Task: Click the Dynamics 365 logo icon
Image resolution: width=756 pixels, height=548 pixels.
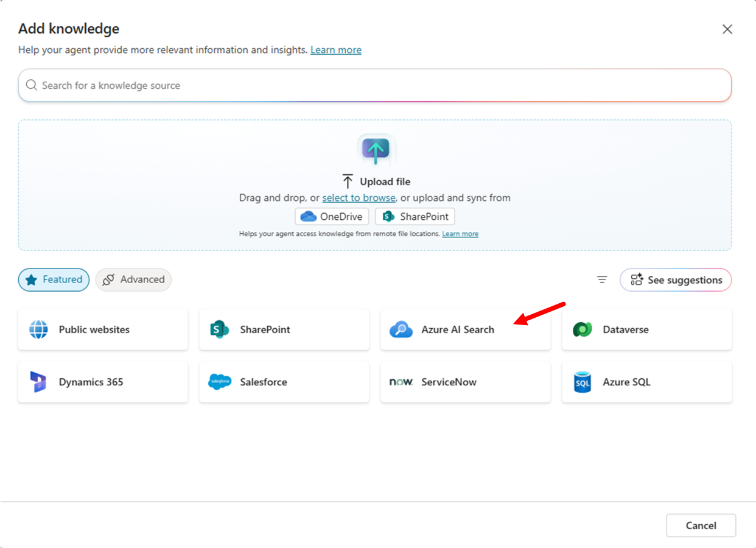Action: click(38, 382)
